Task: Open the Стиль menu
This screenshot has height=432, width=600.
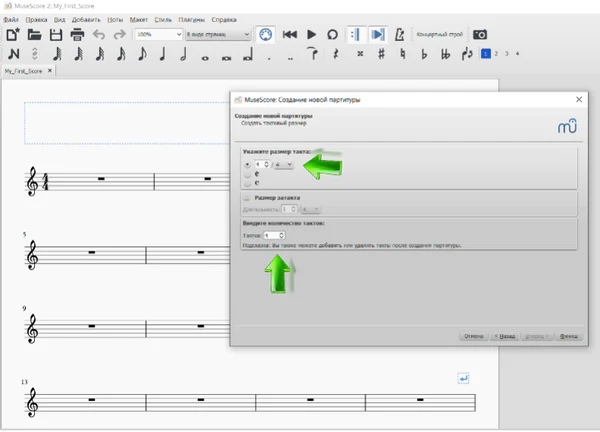Action: coord(163,20)
